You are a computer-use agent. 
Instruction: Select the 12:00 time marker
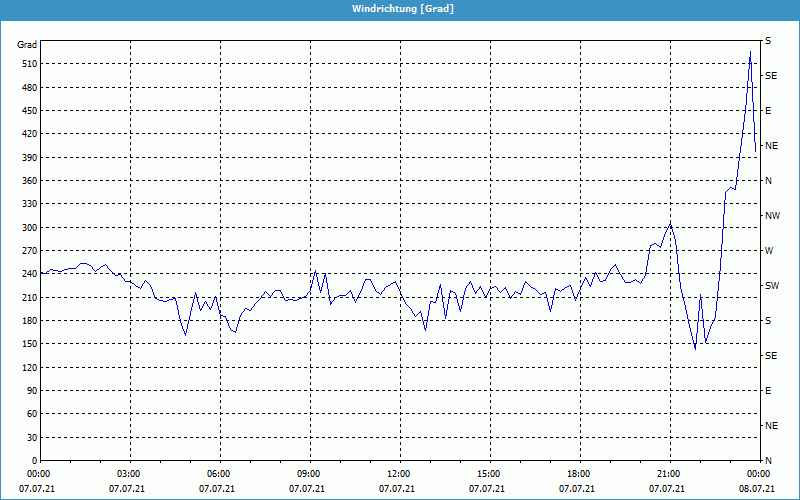(x=399, y=474)
